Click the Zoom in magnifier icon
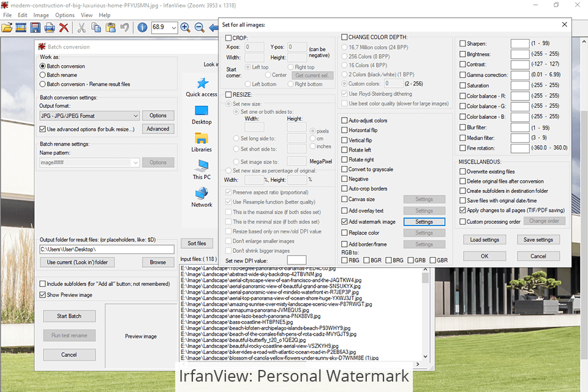The width and height of the screenshot is (588, 392). pos(185,28)
